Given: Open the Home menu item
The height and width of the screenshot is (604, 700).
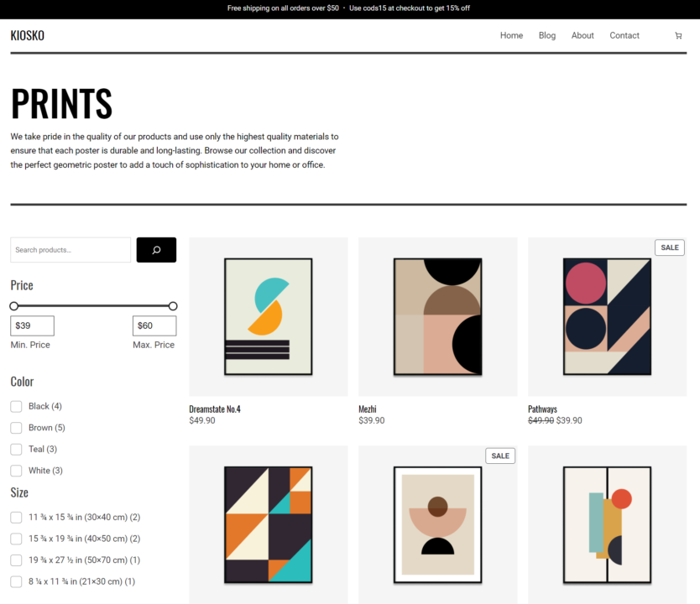Looking at the screenshot, I should (511, 36).
